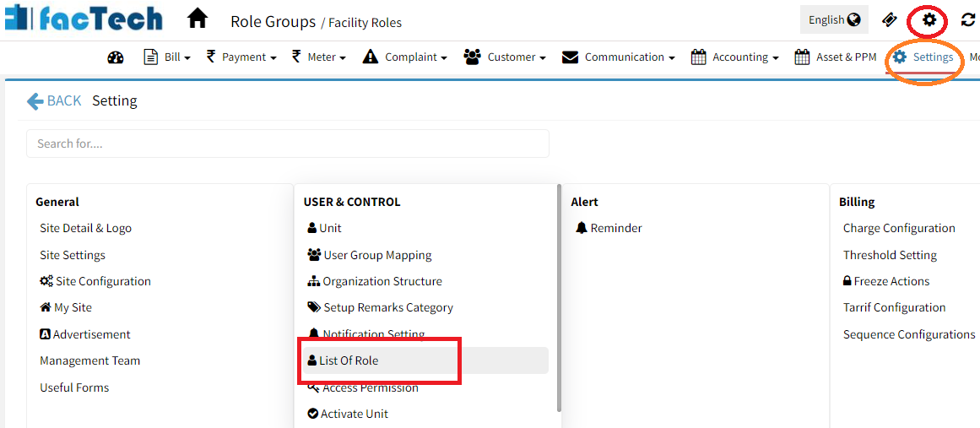Open the Settings tab in navigation
The width and height of the screenshot is (980, 428).
pos(923,57)
